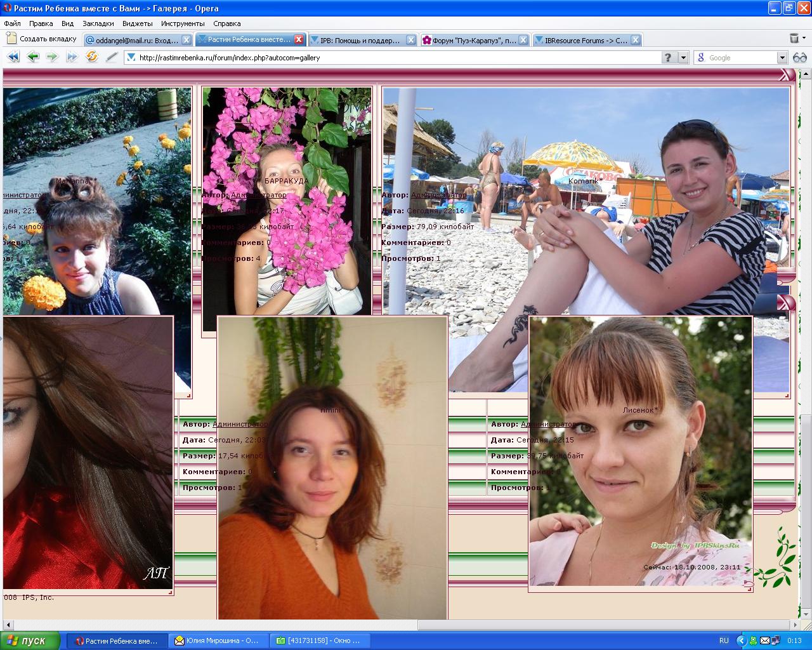This screenshot has width=812, height=650.
Task: Click 'Администратор' author link under Лисенок photo
Action: click(x=548, y=424)
